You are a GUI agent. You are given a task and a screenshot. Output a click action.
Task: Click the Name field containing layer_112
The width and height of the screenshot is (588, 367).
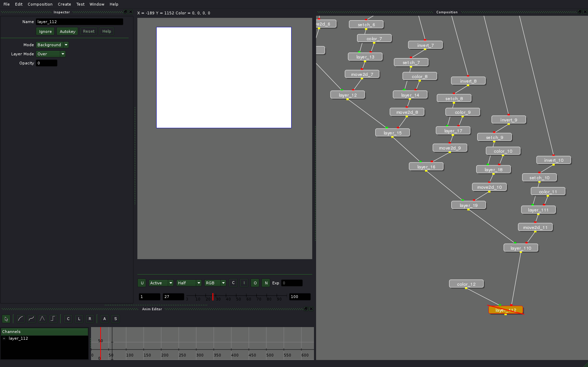coord(80,22)
